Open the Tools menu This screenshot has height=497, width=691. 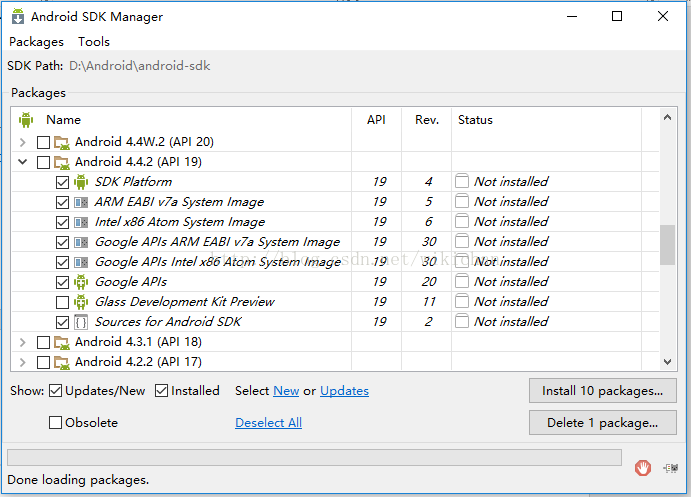point(94,42)
